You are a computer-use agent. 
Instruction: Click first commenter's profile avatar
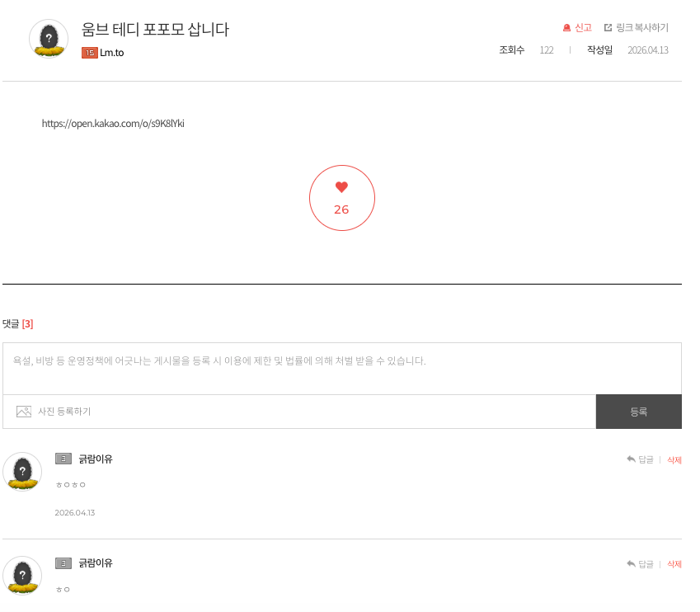(x=22, y=472)
